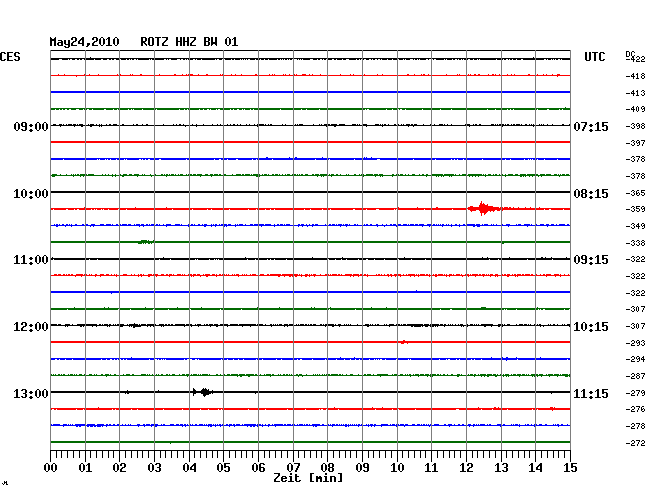This screenshot has width=650, height=494.
Task: Select the "08:15" UTC time label
Action: tap(591, 194)
